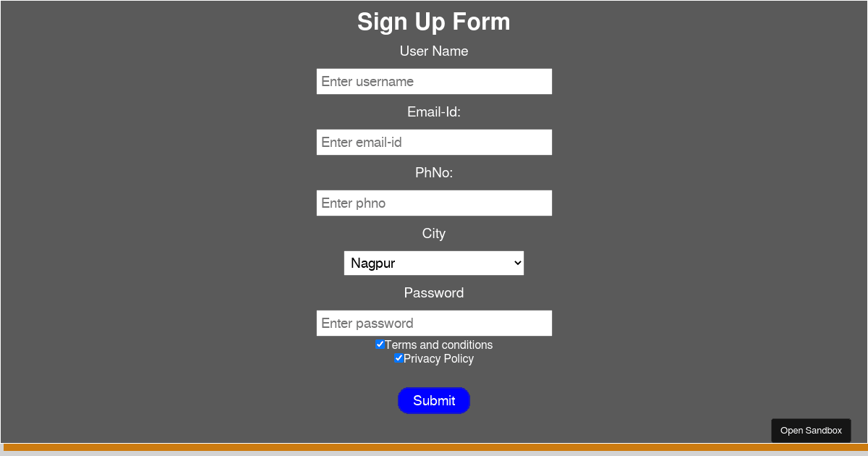This screenshot has width=868, height=456.
Task: Select the Enter phno input field
Action: click(434, 203)
